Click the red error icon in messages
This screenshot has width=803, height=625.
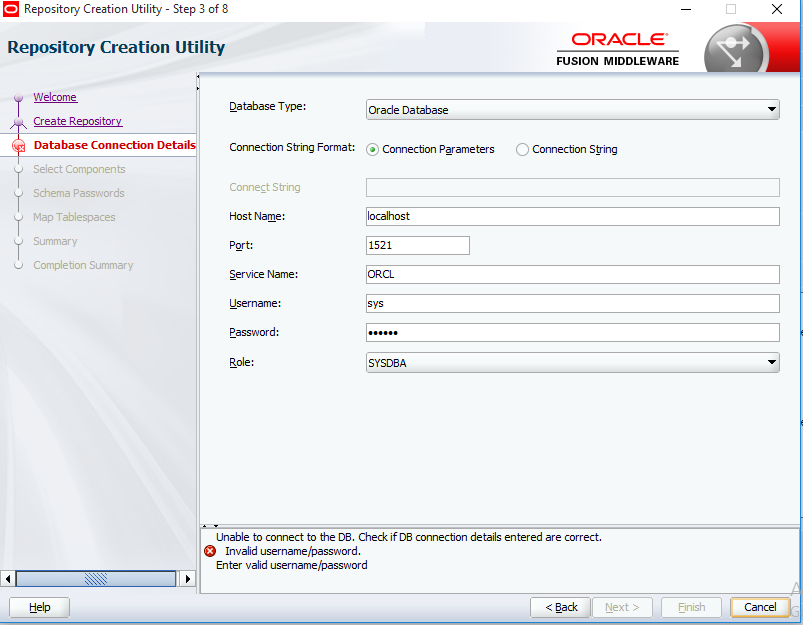click(x=209, y=551)
